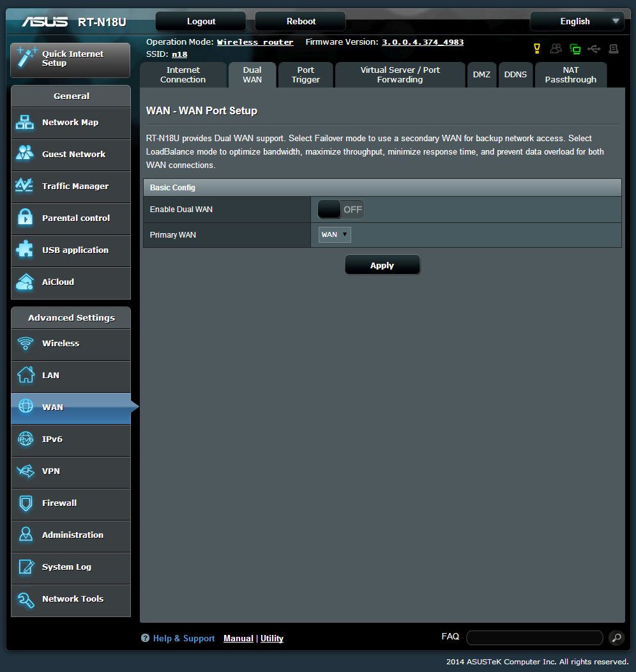Open the English language dropdown
Screen dimensions: 636x672
(577, 21)
